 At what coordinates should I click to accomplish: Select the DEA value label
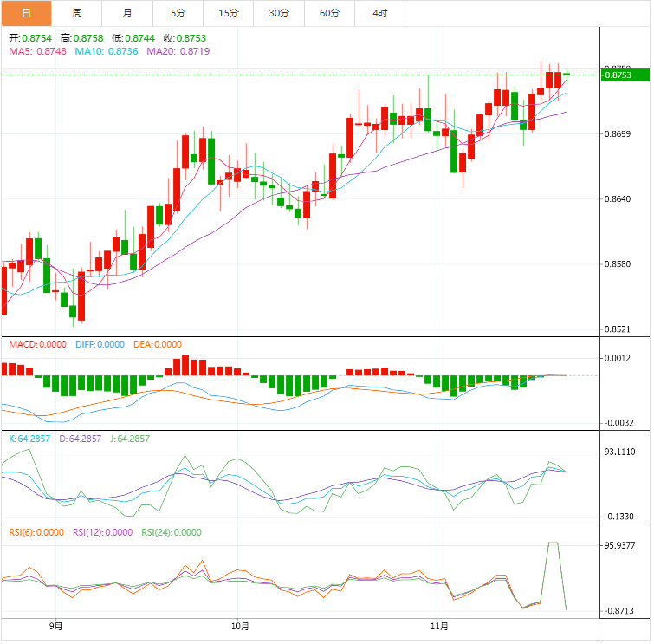[x=158, y=344]
